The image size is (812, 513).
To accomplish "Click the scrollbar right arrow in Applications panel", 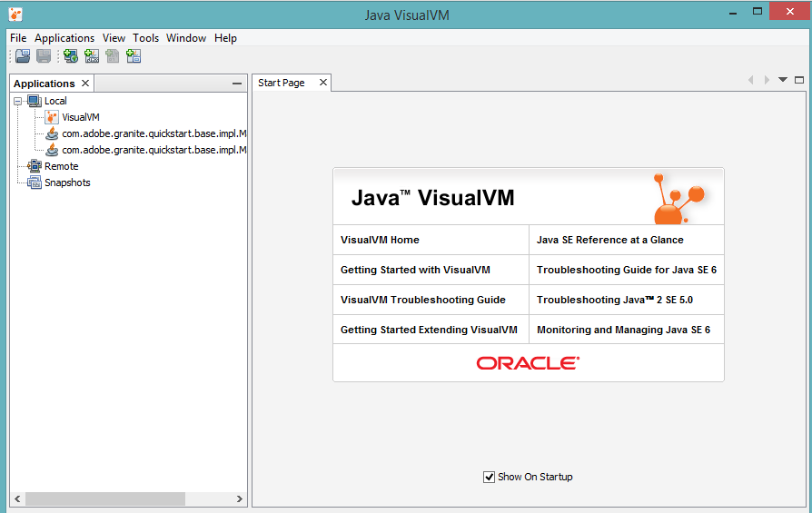I will pos(239,499).
